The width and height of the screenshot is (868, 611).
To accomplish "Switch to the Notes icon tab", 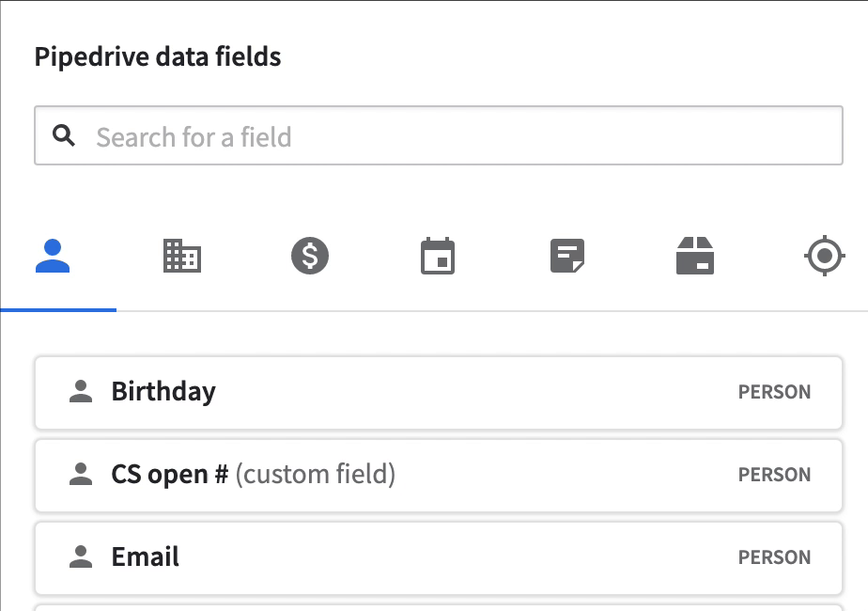I will pyautogui.click(x=567, y=256).
